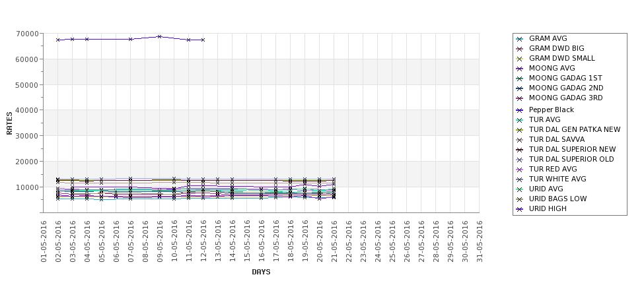Click the 10-05-2016 date label
Image resolution: width=644 pixels, height=283 pixels.
[174, 241]
